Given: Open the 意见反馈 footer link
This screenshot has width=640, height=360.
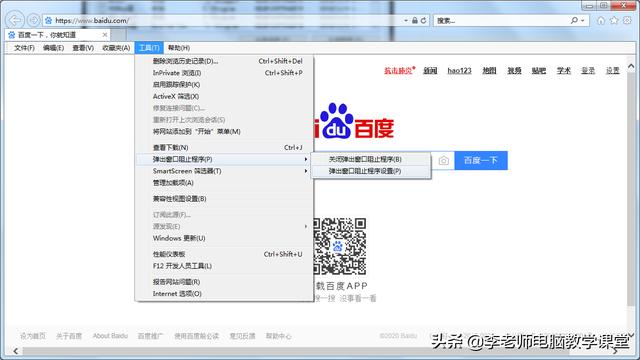Looking at the screenshot, I should 242,336.
